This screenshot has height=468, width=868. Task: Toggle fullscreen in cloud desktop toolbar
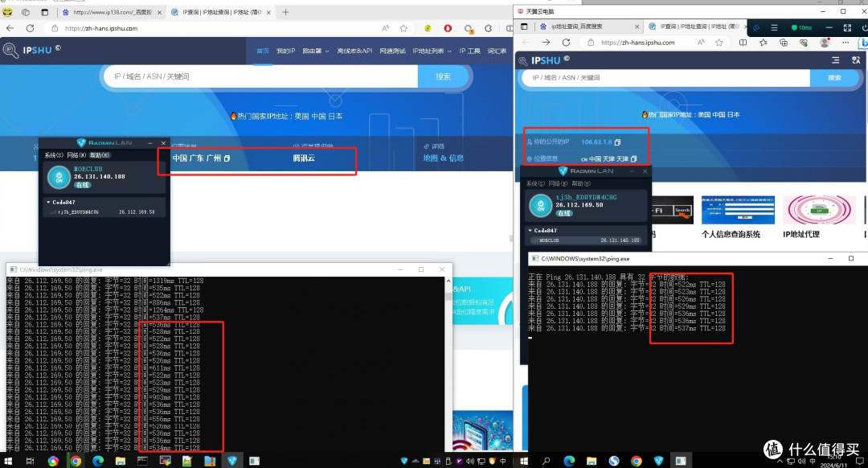coord(847,27)
